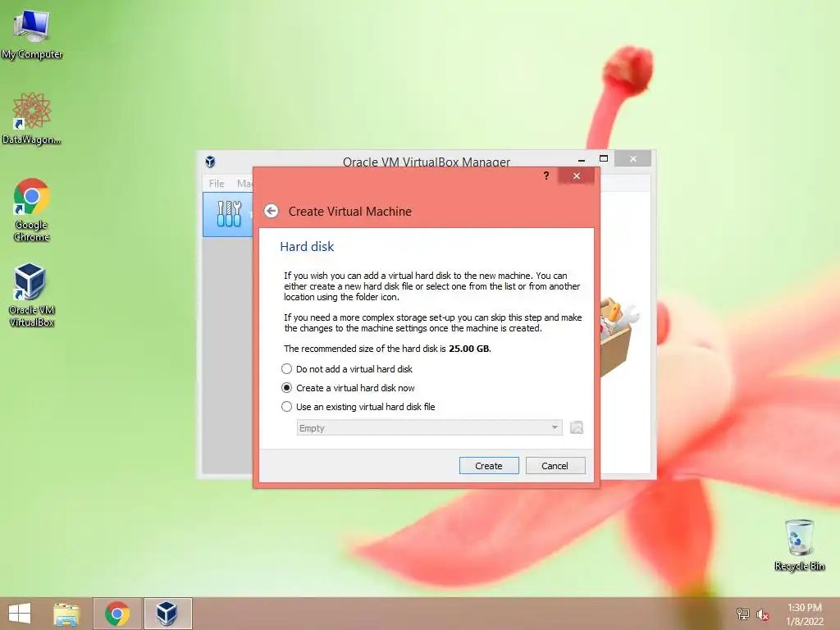Click the network tray icon

click(x=742, y=614)
